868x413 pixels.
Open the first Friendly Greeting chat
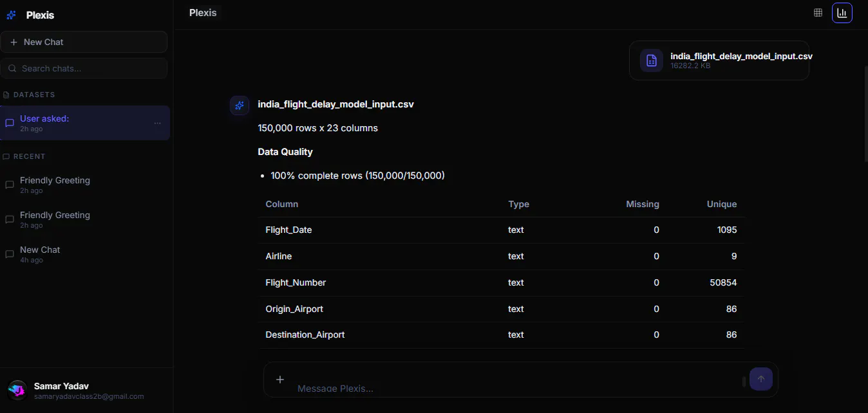tap(85, 185)
